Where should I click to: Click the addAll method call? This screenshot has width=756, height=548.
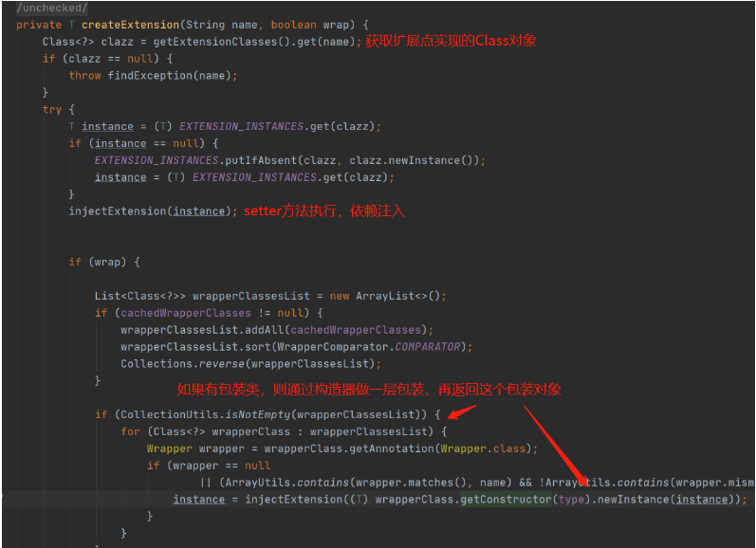click(x=265, y=330)
